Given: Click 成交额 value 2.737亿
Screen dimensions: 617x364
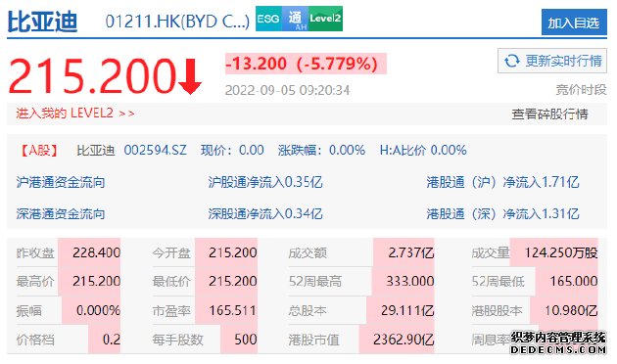Looking at the screenshot, I should 410,252.
